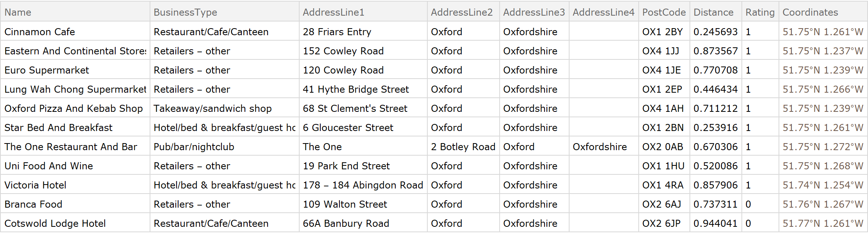
Task: Click the Lung Wah Chong Supermarket cell
Action: pos(75,89)
